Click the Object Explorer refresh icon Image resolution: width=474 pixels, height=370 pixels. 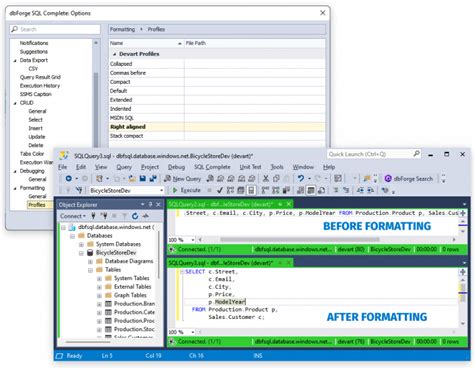point(135,216)
